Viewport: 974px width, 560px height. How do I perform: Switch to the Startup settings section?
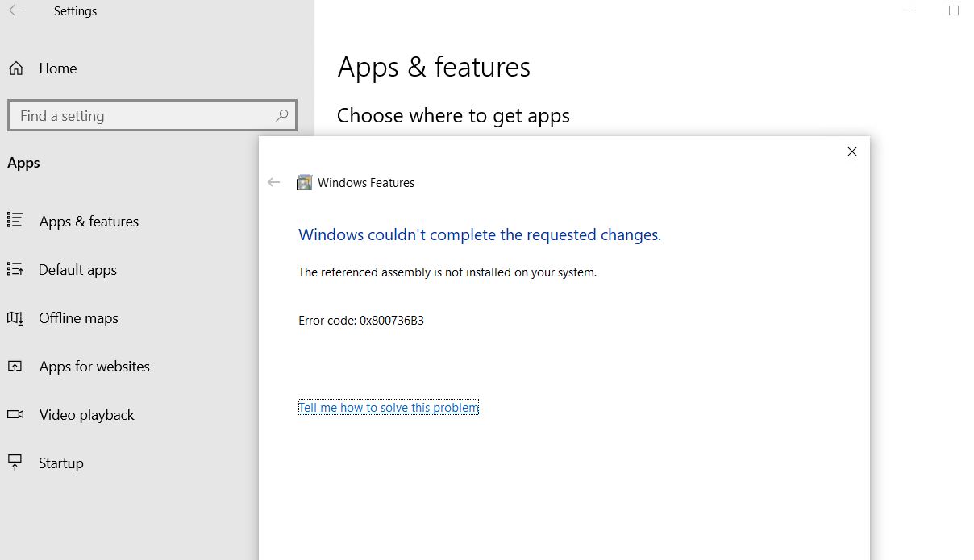click(x=60, y=463)
